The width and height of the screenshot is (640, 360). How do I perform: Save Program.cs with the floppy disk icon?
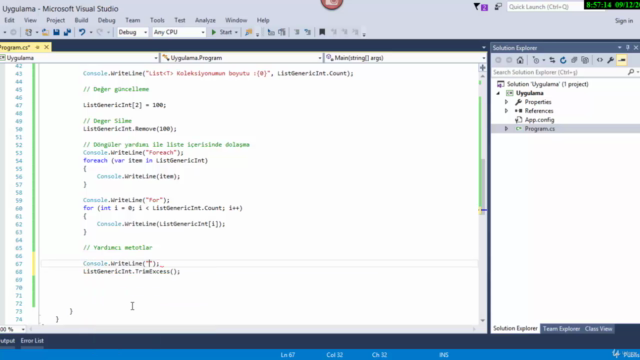pos(56,32)
